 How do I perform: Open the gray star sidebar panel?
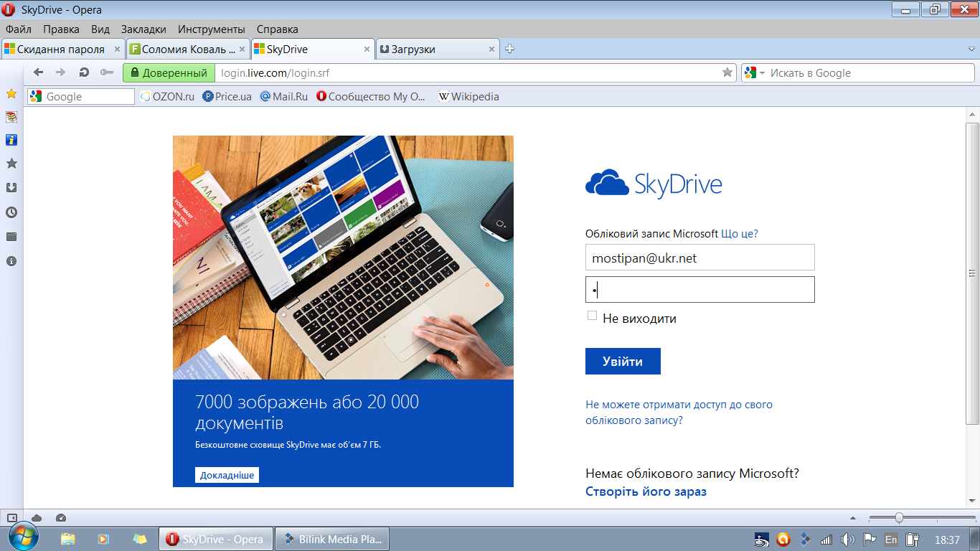point(11,164)
